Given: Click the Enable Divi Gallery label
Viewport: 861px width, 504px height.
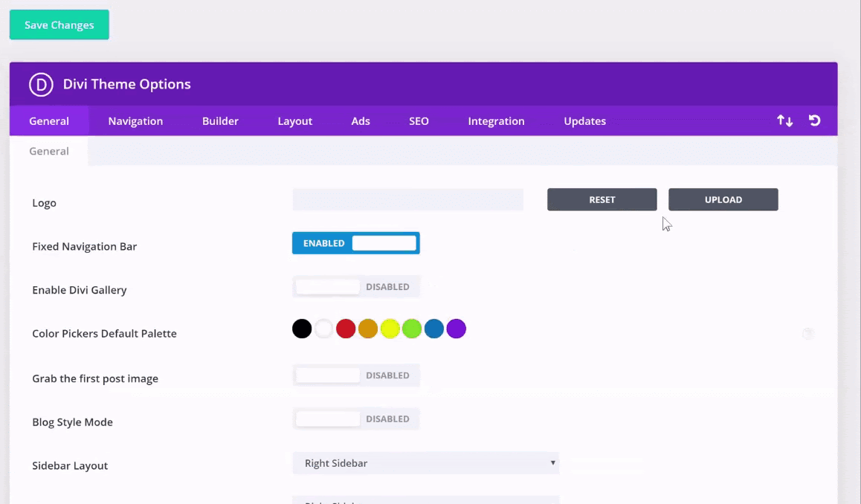Looking at the screenshot, I should pos(80,290).
